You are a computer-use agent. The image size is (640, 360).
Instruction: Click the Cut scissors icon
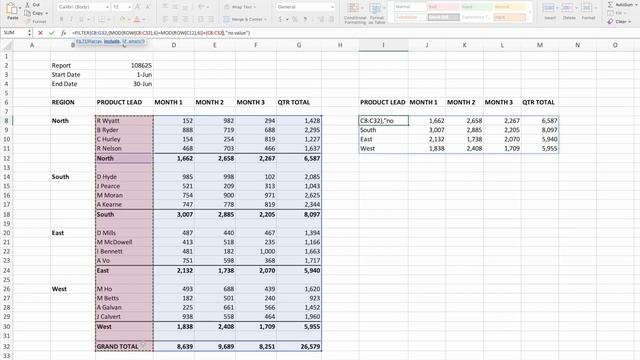pos(27,5)
